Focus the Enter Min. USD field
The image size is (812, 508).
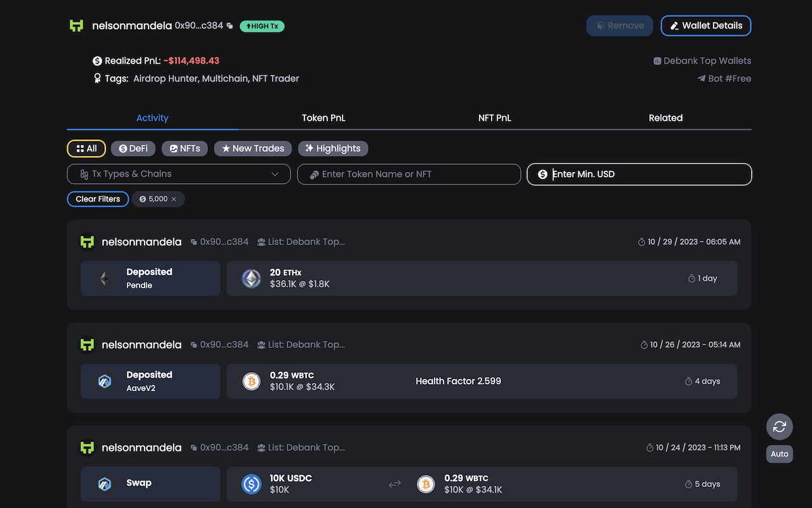[639, 174]
